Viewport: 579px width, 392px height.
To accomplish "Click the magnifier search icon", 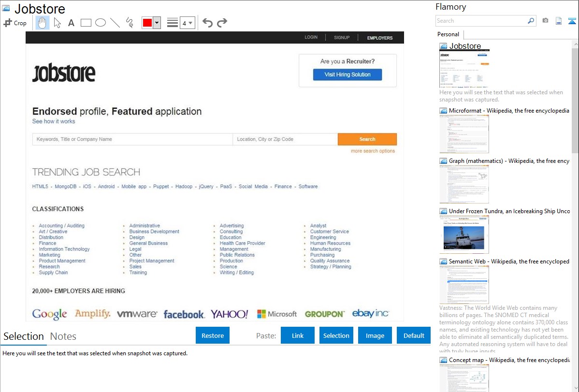I will 531,21.
